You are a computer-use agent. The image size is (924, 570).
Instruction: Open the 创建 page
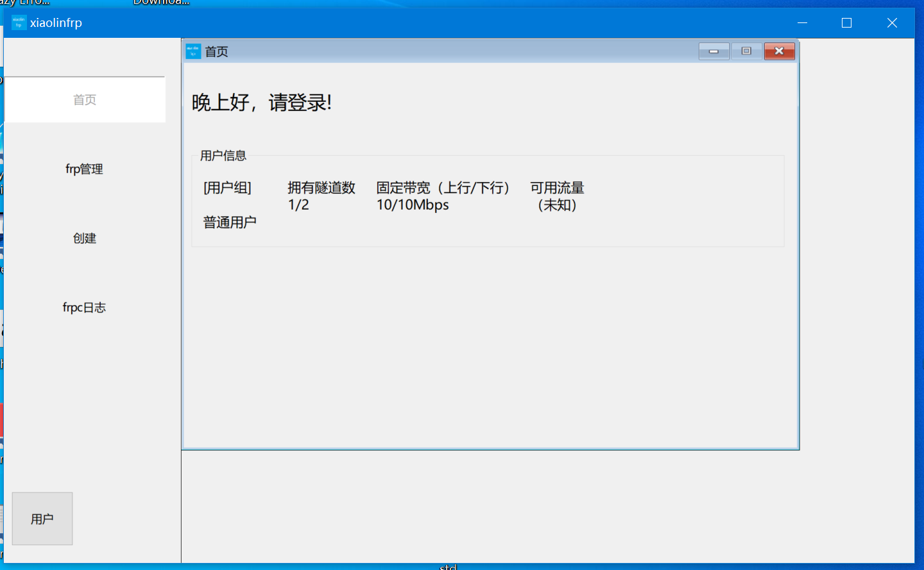85,238
